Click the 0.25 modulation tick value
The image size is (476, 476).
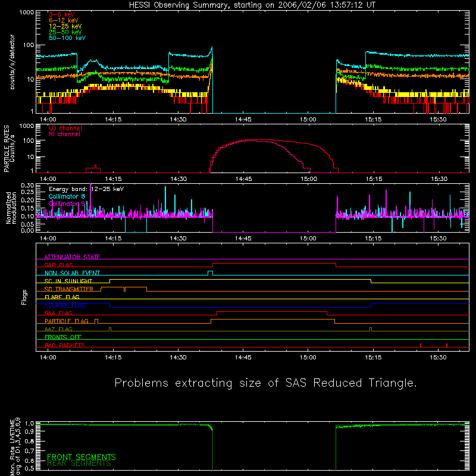pos(27,192)
